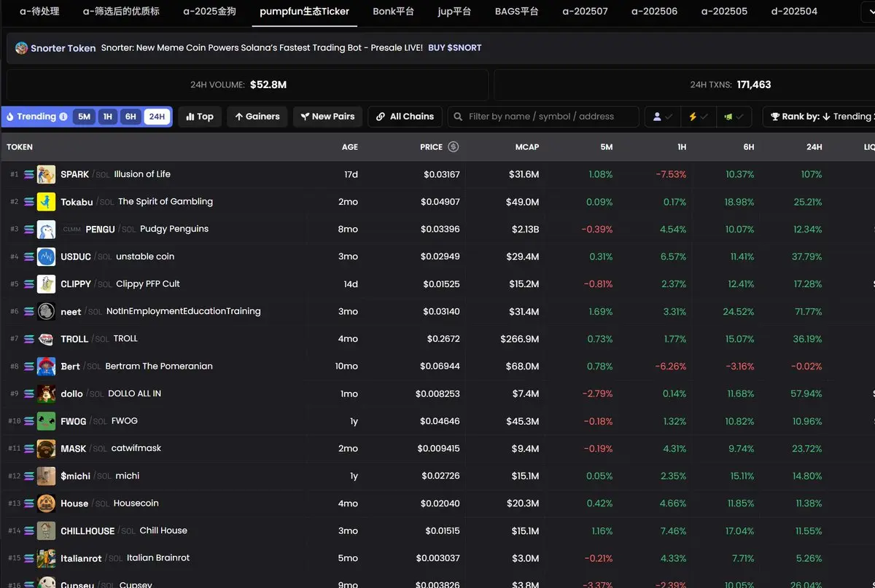Open the Bonk平台 tab

coord(393,12)
